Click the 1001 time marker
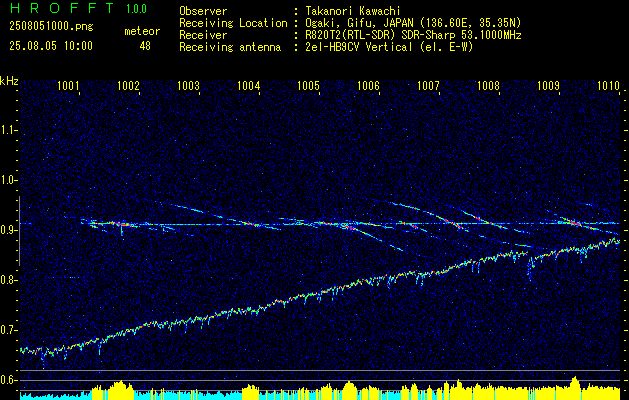 (68, 85)
